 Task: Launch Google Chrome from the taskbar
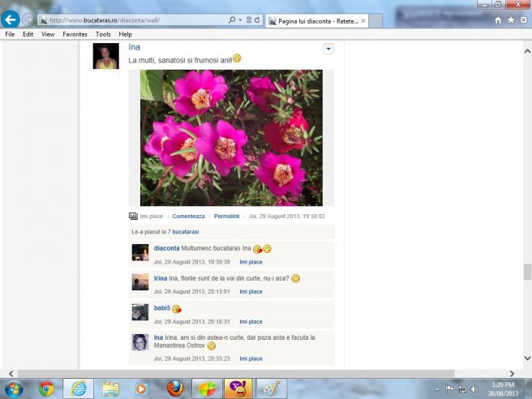[46, 388]
